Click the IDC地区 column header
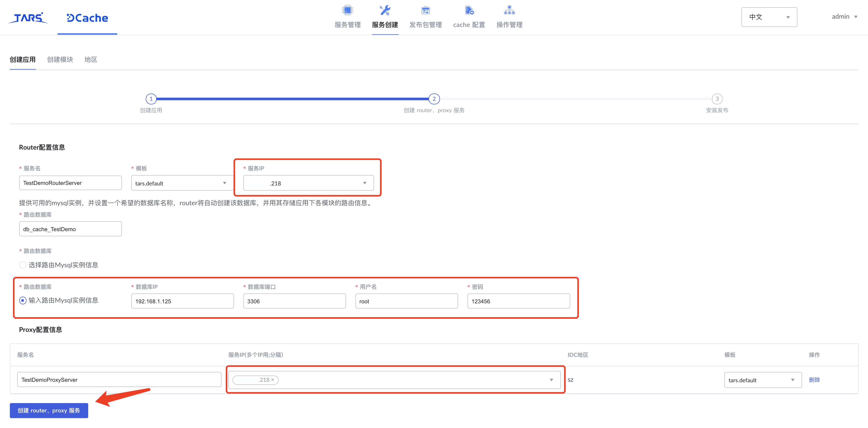 coord(578,355)
